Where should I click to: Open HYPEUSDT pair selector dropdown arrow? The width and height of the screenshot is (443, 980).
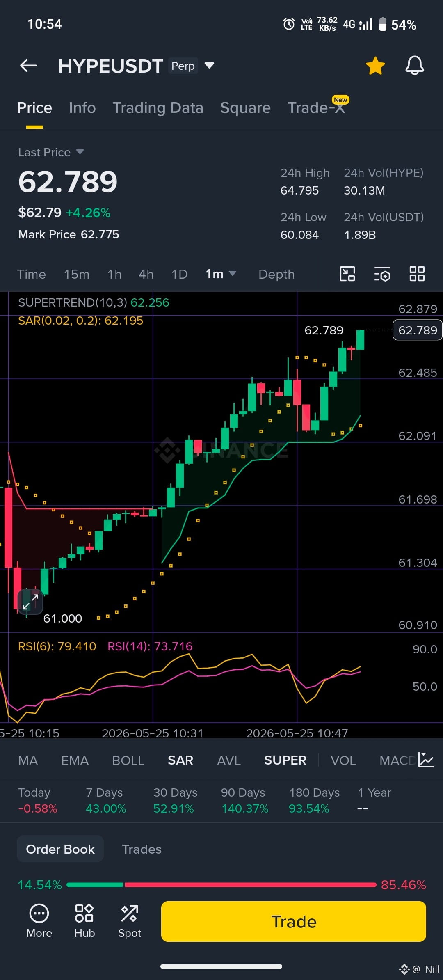[209, 66]
